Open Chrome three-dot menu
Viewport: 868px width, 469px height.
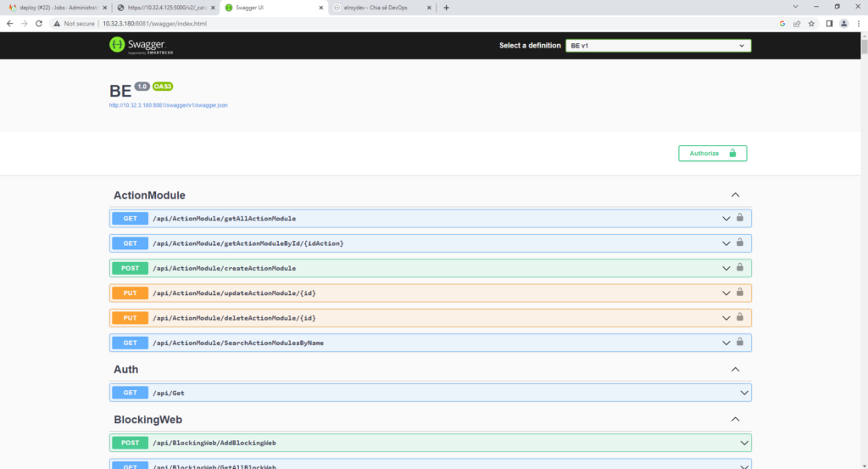859,23
